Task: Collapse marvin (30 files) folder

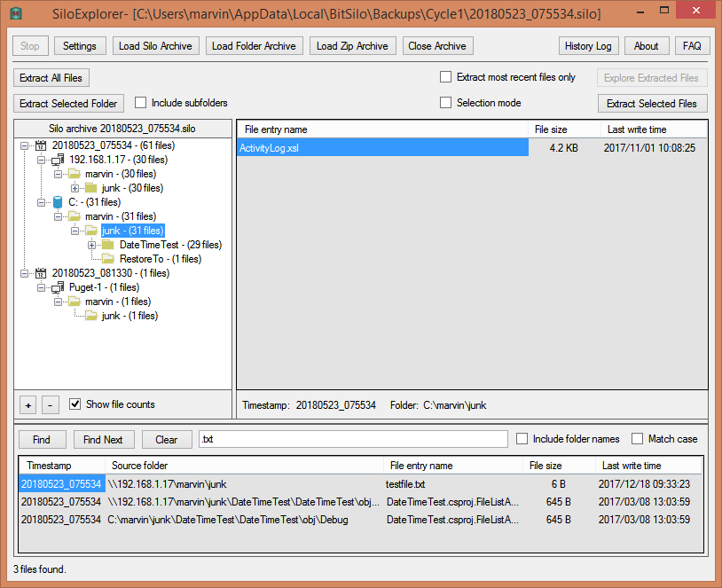Action: tap(58, 174)
